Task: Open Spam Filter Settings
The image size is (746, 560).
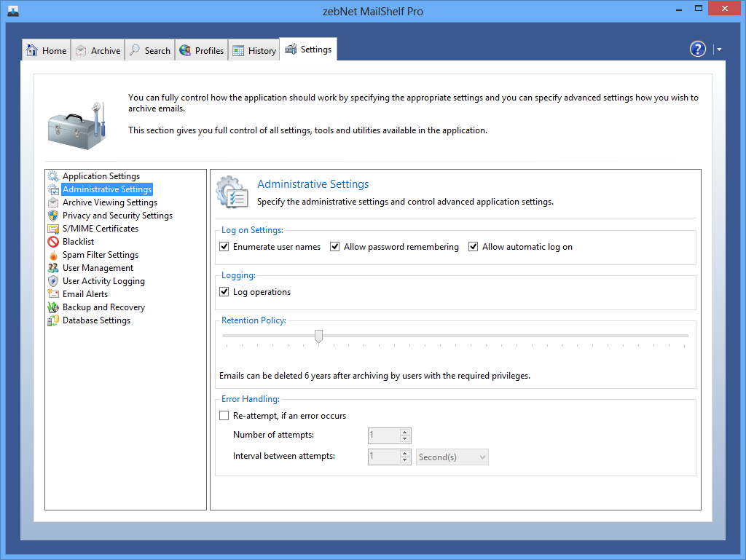Action: click(101, 255)
